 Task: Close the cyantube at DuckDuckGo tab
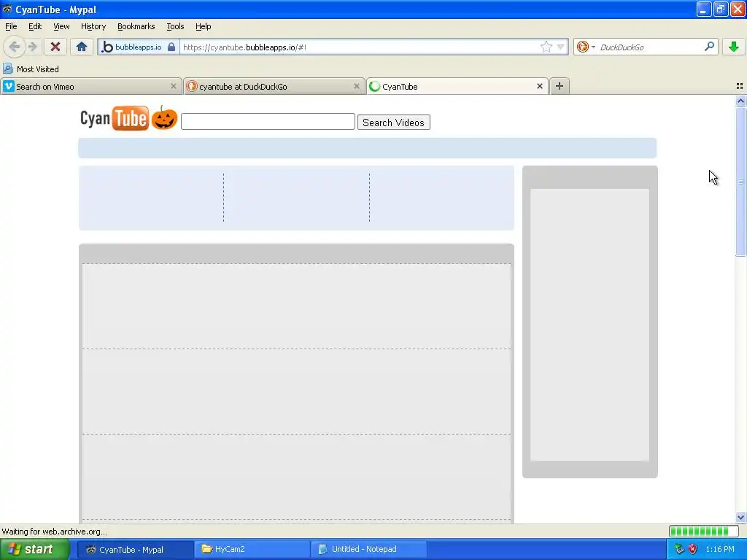[356, 86]
